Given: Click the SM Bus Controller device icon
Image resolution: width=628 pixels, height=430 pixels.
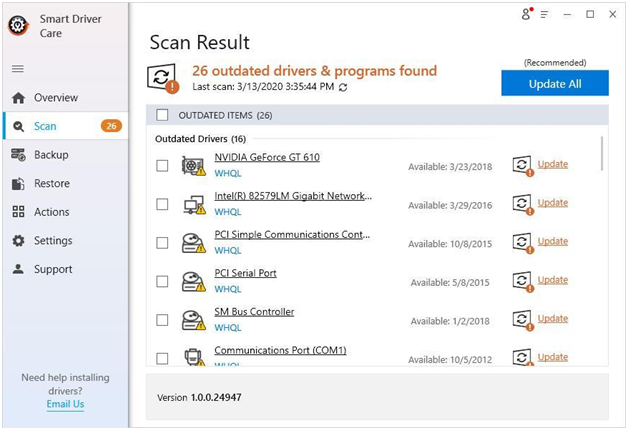Looking at the screenshot, I should pos(193,320).
